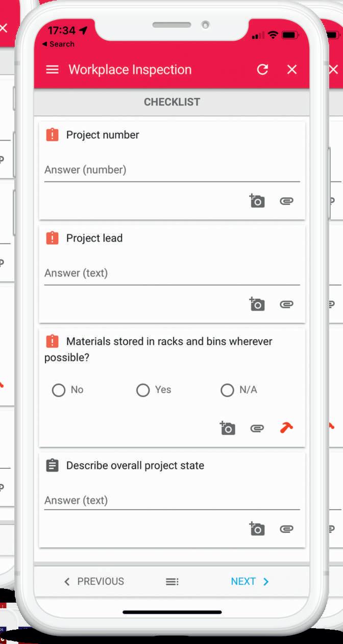The height and width of the screenshot is (644, 343).
Task: Go to the PREVIOUS page
Action: point(94,582)
